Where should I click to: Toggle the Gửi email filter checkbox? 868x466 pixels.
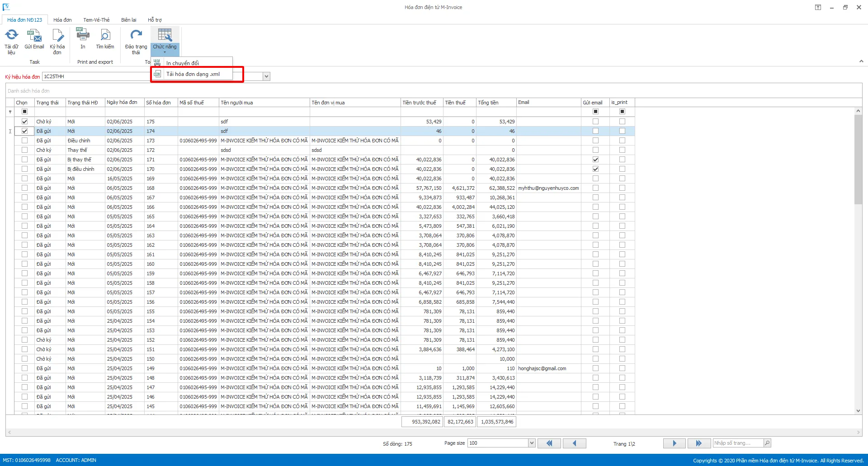tap(595, 112)
